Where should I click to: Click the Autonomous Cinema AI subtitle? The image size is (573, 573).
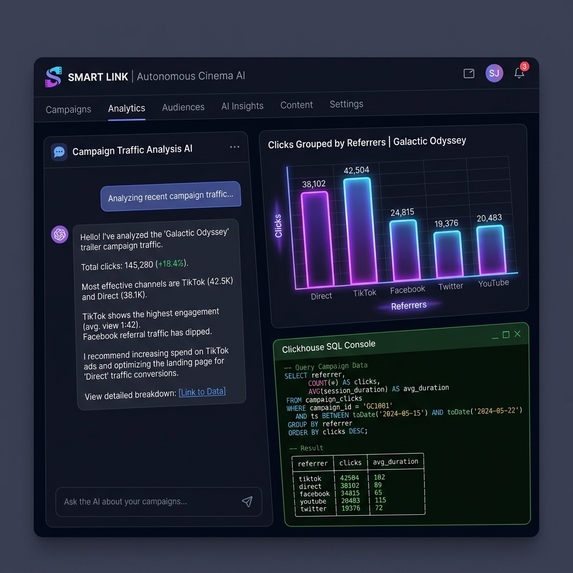click(191, 76)
